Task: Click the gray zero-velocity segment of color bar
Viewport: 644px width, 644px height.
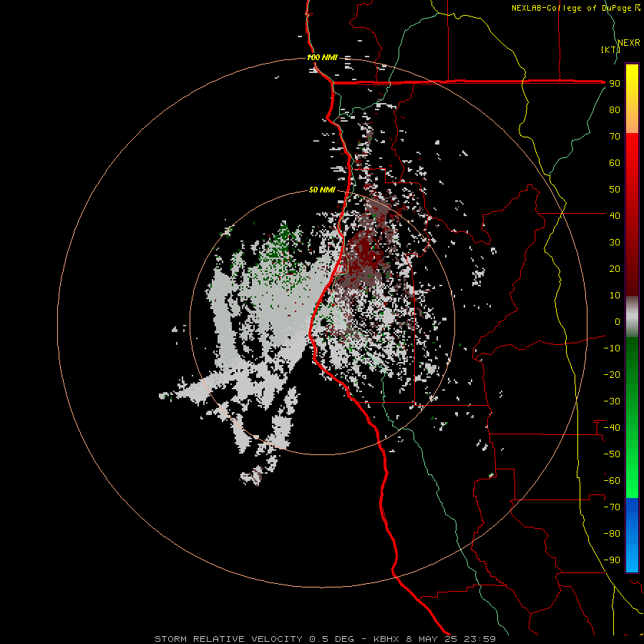Action: click(x=632, y=317)
